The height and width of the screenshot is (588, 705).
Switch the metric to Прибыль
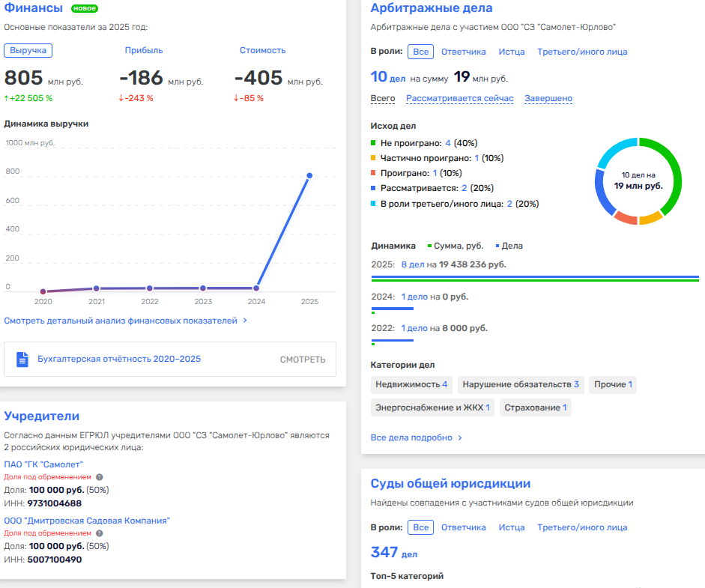pos(143,50)
